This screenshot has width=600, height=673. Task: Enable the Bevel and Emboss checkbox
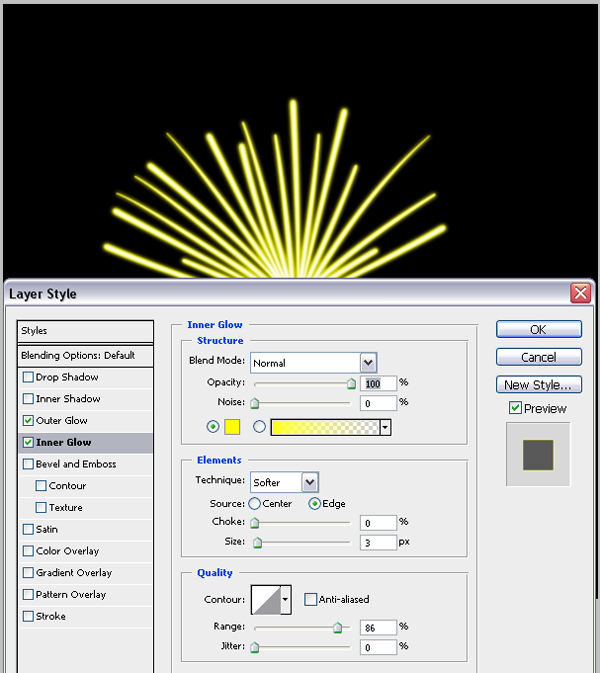click(28, 464)
